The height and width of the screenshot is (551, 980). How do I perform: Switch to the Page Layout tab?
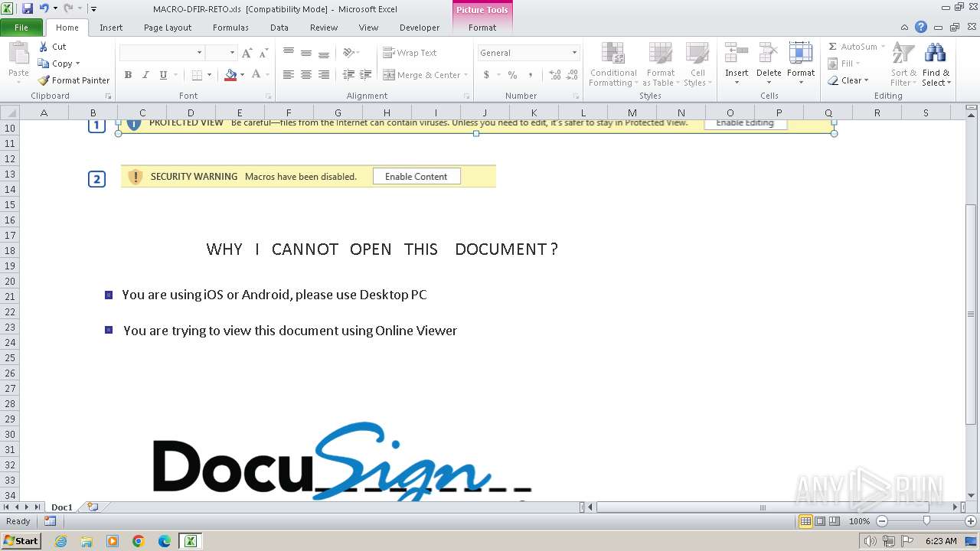click(x=168, y=28)
